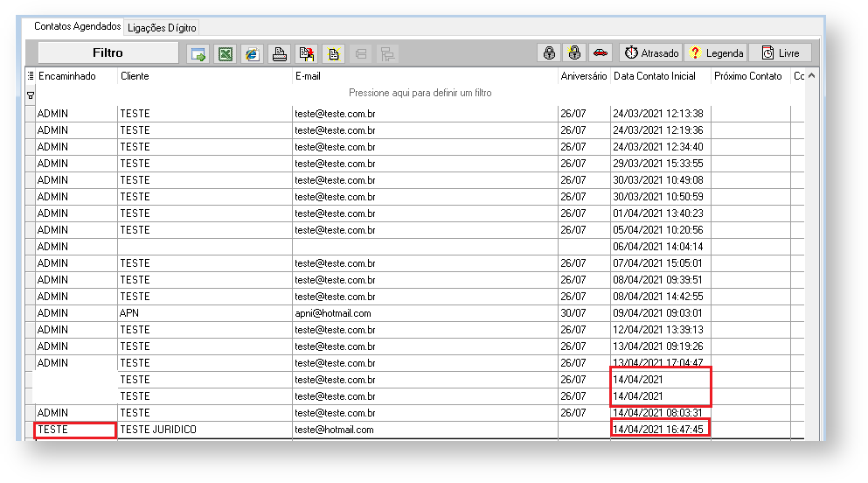Click the disabled tree structure icon
Viewport: 868px width, 483px height.
point(387,53)
